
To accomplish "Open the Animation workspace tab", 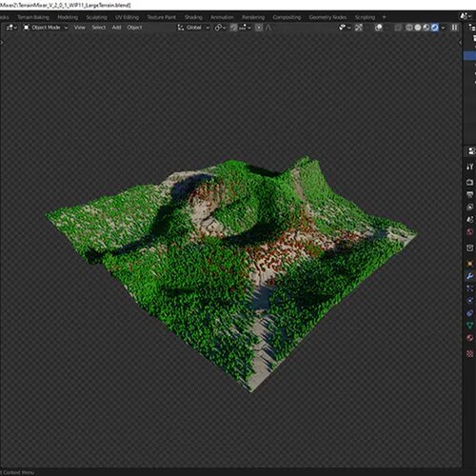I will click(x=222, y=17).
